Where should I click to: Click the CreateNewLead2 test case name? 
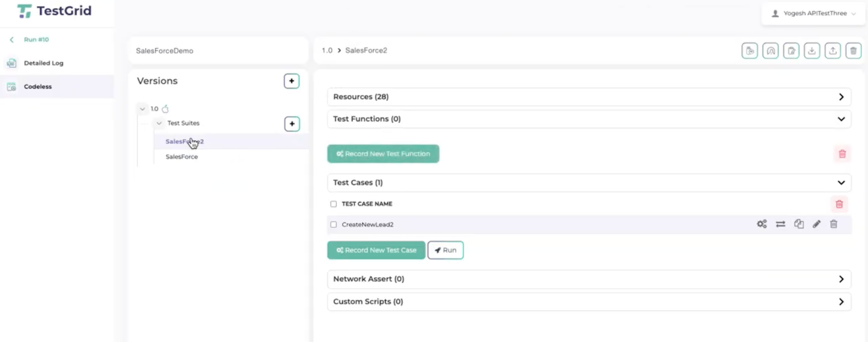point(367,224)
